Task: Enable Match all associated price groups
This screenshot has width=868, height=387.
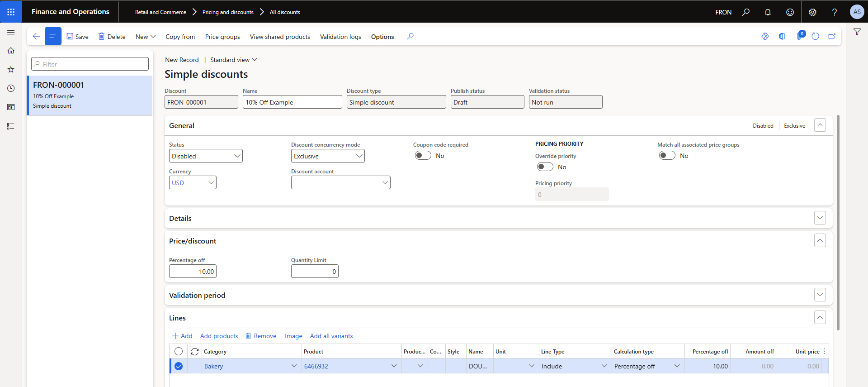Action: tap(667, 156)
